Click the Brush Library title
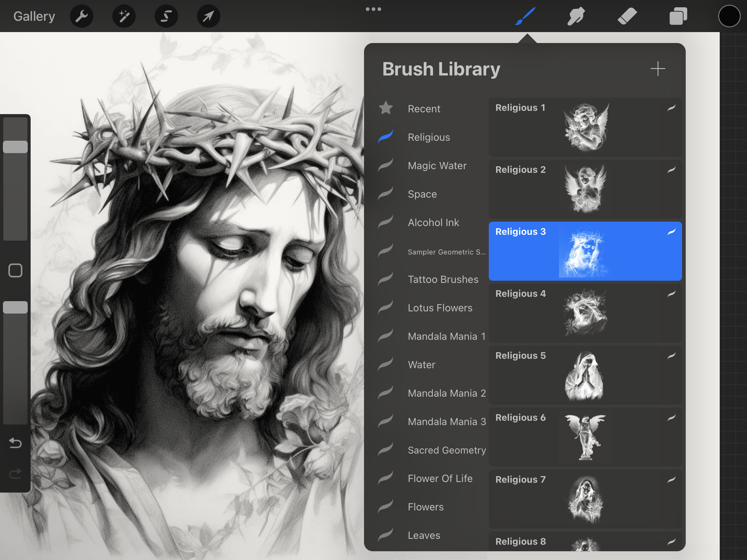Image resolution: width=747 pixels, height=560 pixels. [x=441, y=69]
